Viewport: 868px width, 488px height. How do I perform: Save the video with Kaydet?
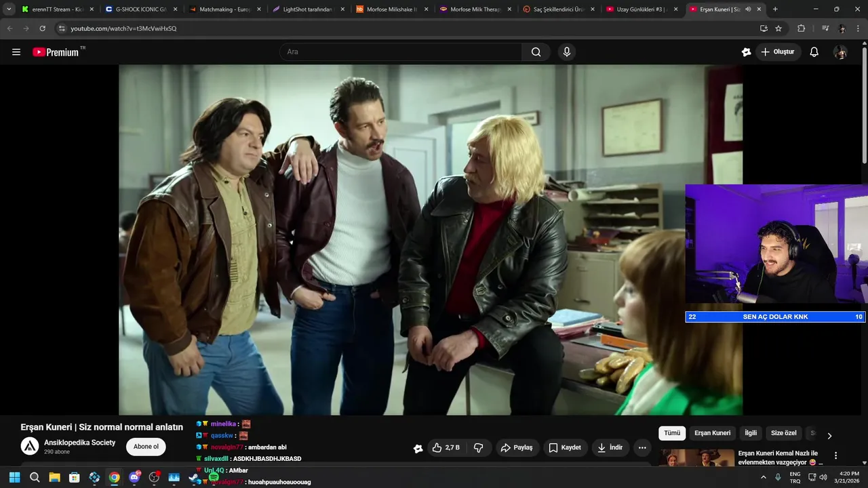565,447
